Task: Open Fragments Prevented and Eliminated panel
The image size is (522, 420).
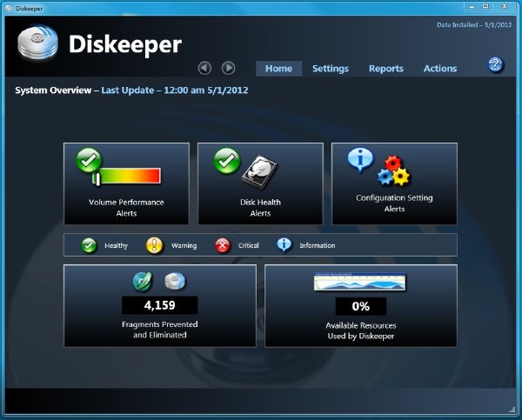Action: click(160, 306)
